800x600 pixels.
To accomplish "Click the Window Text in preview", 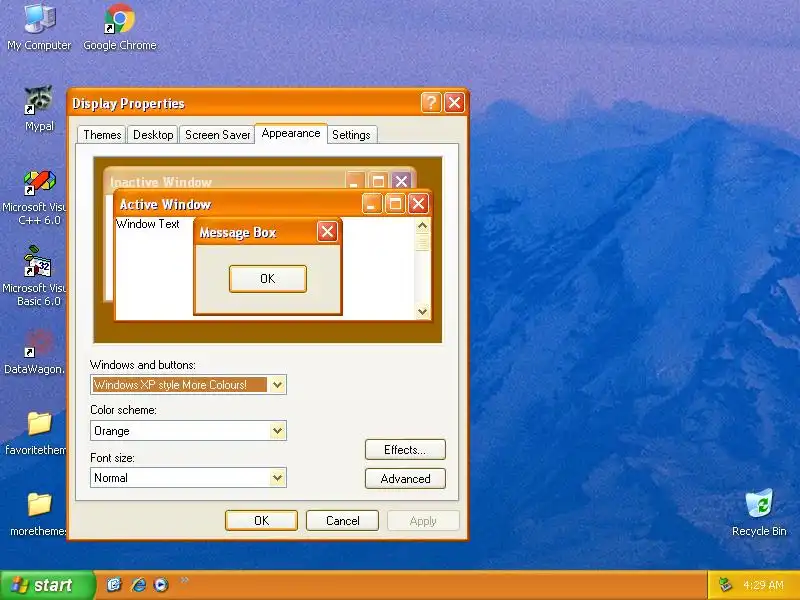I will pyautogui.click(x=147, y=223).
